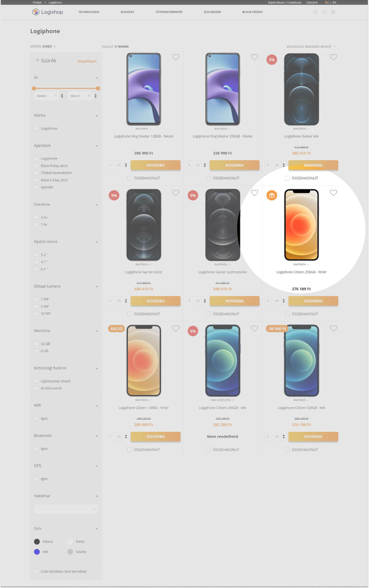Enable the 3 év warranty checkbox

pyautogui.click(x=36, y=218)
